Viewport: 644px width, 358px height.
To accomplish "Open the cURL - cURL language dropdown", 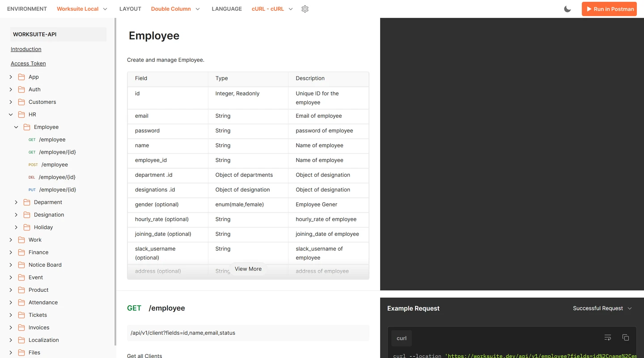I will point(272,9).
